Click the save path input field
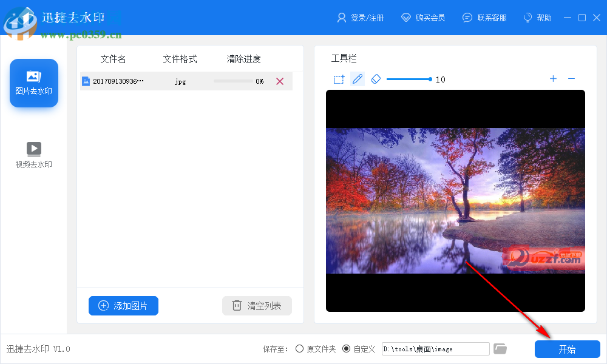The height and width of the screenshot is (364, 607). (435, 348)
